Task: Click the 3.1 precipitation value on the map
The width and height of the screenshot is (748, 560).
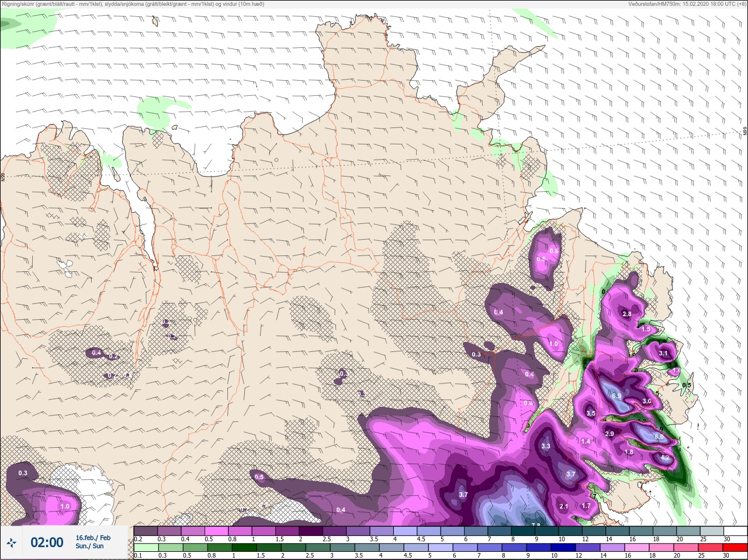Action: (x=663, y=353)
